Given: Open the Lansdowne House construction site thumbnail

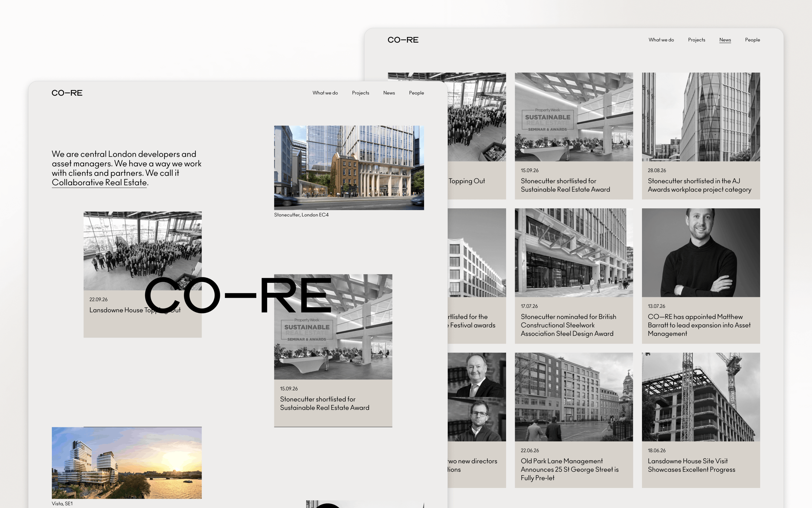Looking at the screenshot, I should 701,397.
